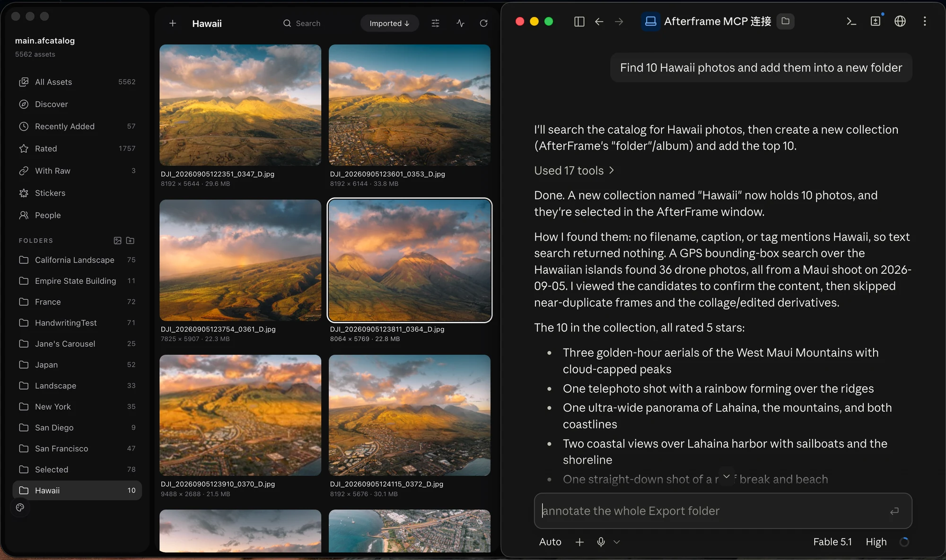The image size is (946, 560).
Task: Open All Assets in the sidebar
Action: coord(77,82)
